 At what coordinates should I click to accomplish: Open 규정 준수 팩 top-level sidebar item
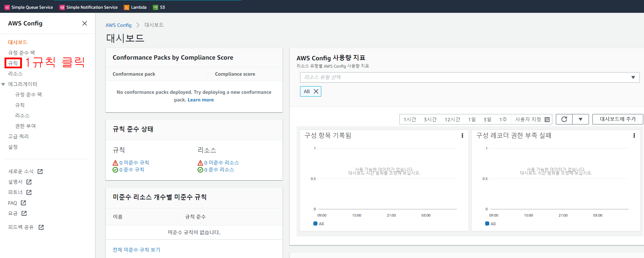click(22, 53)
